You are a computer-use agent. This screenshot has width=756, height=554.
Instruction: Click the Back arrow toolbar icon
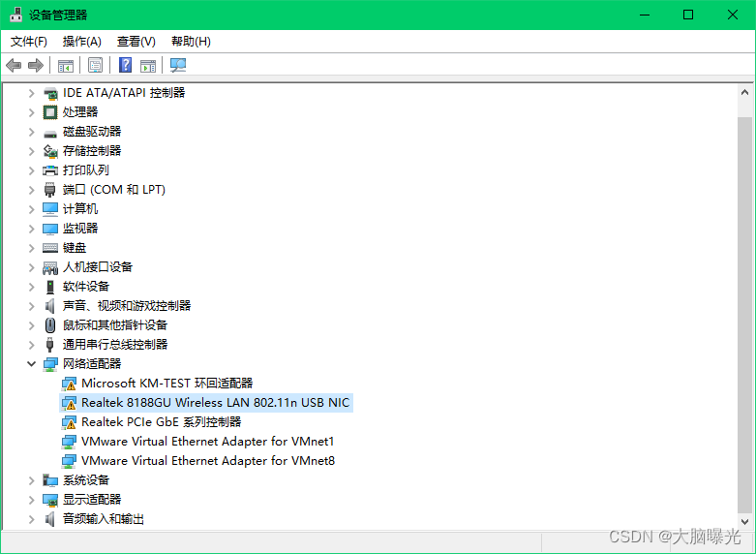coord(14,65)
